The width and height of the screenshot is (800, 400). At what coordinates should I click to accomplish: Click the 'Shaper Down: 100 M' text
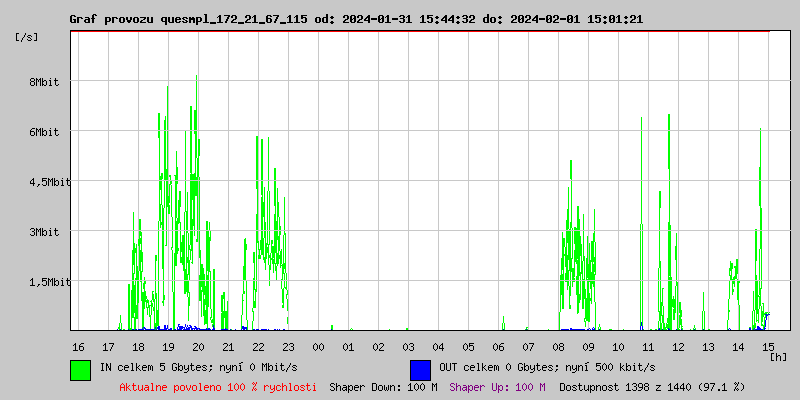(383, 386)
